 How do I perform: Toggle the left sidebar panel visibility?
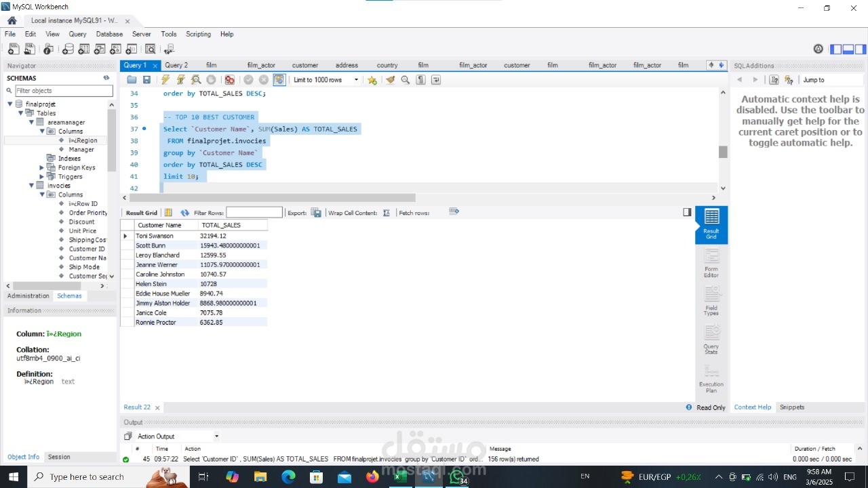tap(836, 49)
